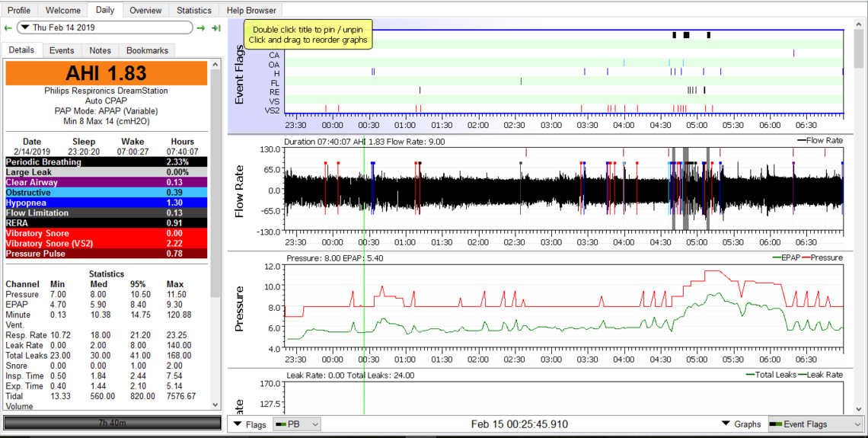The width and height of the screenshot is (868, 438).
Task: Click the Vibratory Snore (VS2) row
Action: tap(107, 243)
